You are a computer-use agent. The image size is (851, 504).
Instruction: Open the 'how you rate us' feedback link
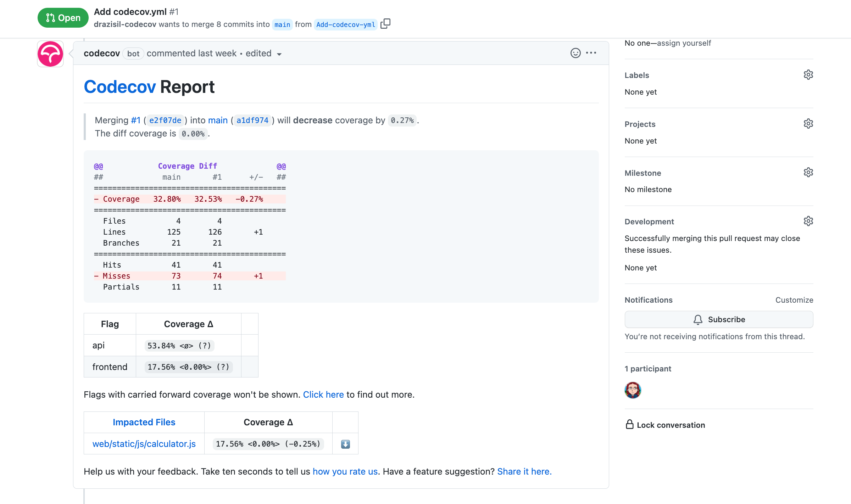pos(345,471)
